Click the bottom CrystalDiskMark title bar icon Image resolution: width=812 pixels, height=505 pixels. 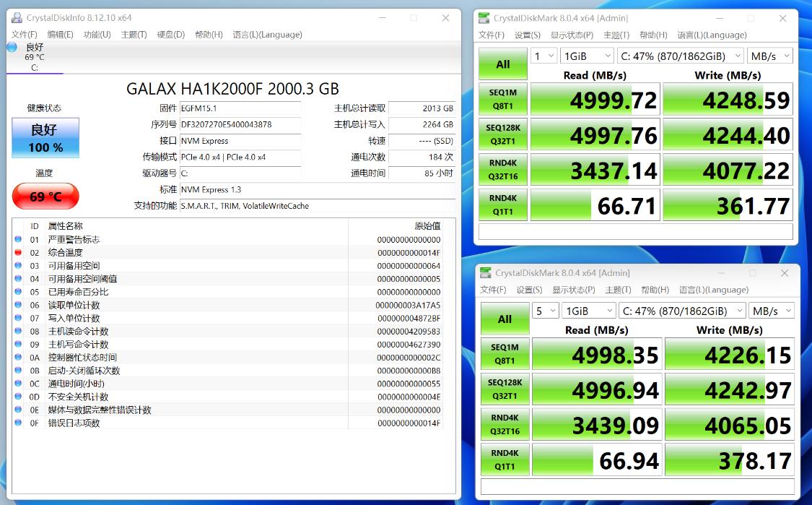486,273
